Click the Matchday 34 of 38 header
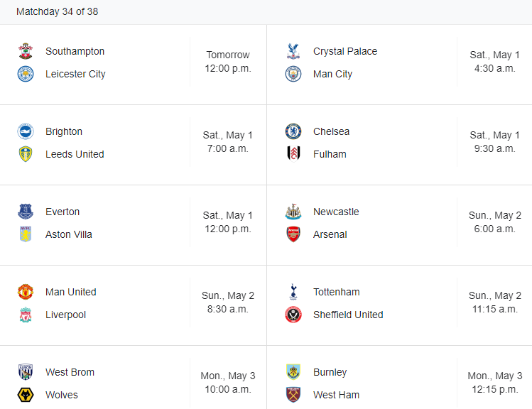This screenshot has height=409, width=532. 58,11
